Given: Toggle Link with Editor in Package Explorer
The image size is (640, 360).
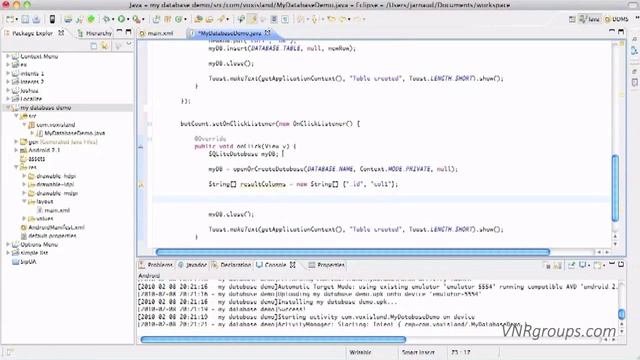Looking at the screenshot, I should click(x=105, y=46).
